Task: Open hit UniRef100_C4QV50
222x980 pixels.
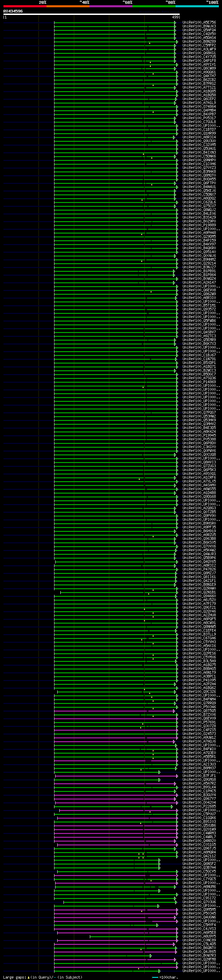Action: pos(199,34)
